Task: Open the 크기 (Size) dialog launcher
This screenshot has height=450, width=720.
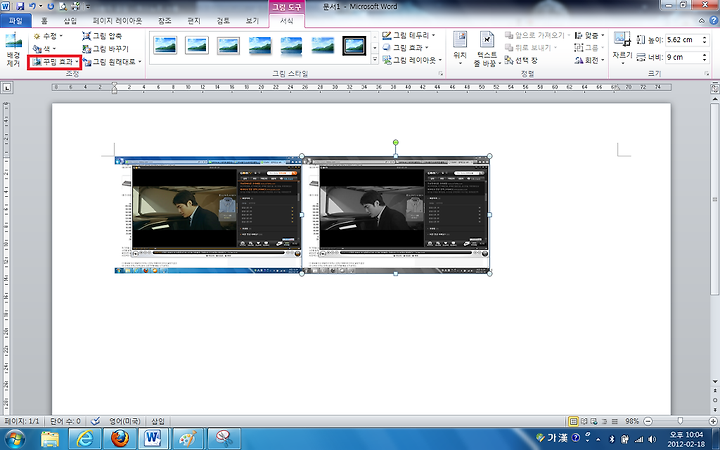Action: pos(707,73)
